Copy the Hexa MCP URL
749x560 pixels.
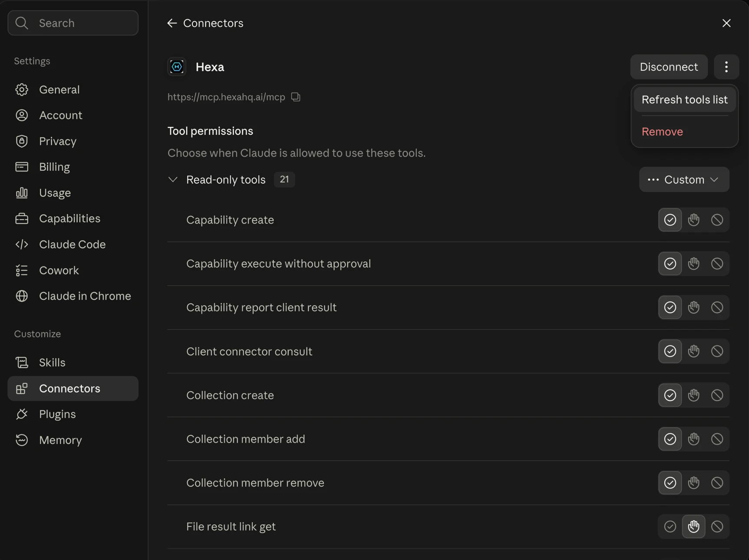point(296,97)
